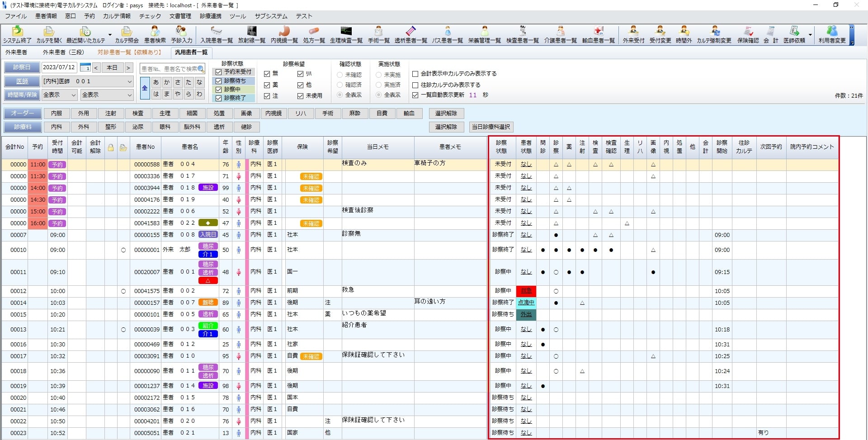Click the 外出 teal status cell
The width and height of the screenshot is (868, 440).
coord(526,315)
